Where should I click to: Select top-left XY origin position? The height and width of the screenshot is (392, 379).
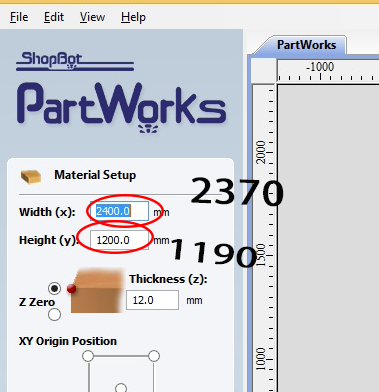(x=88, y=356)
